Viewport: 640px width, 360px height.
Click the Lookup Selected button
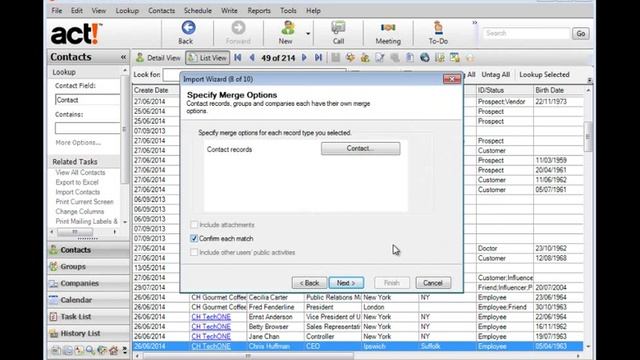pyautogui.click(x=544, y=75)
